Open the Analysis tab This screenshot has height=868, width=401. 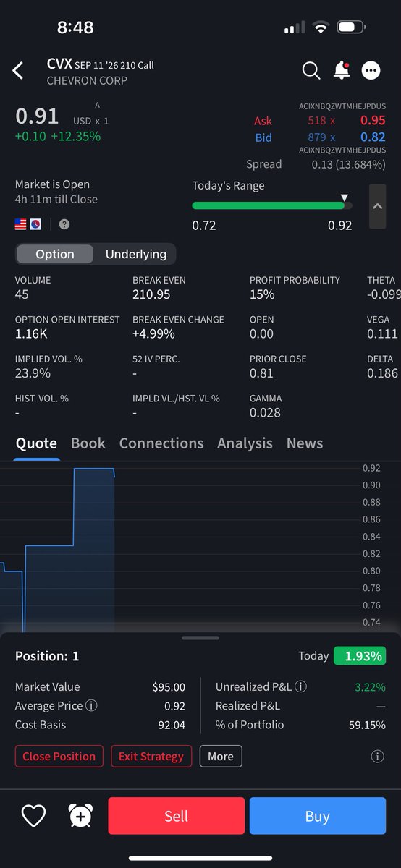[245, 443]
